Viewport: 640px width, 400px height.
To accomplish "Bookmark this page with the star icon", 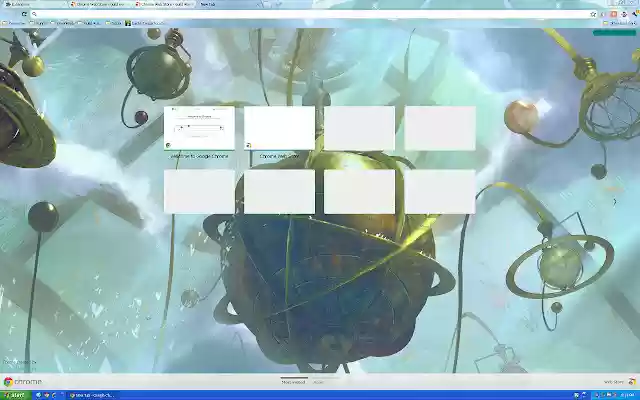I will (x=593, y=14).
